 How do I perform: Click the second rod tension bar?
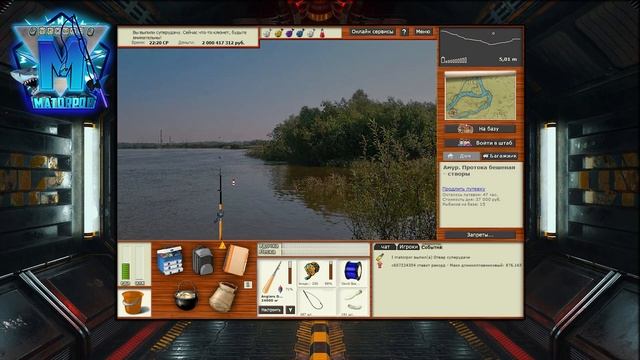click(325, 252)
